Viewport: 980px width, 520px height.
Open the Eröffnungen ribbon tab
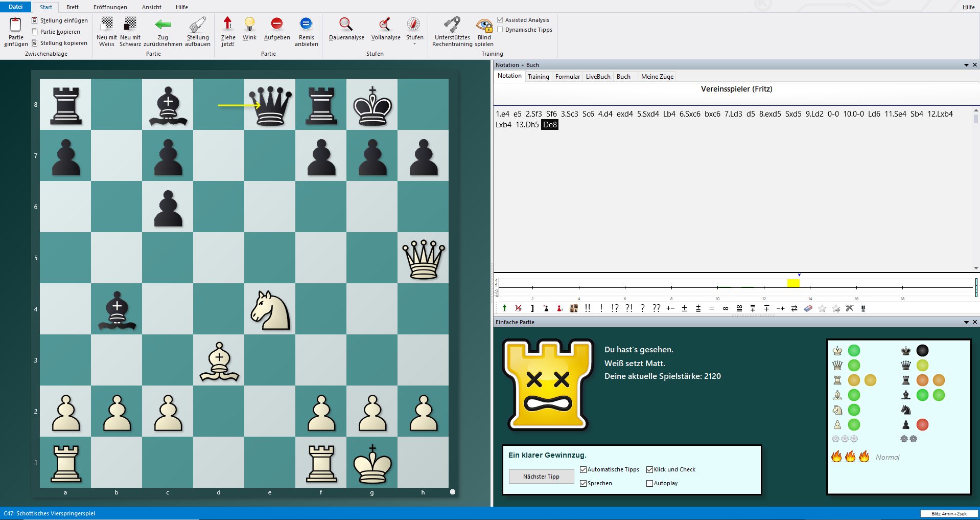(x=110, y=7)
